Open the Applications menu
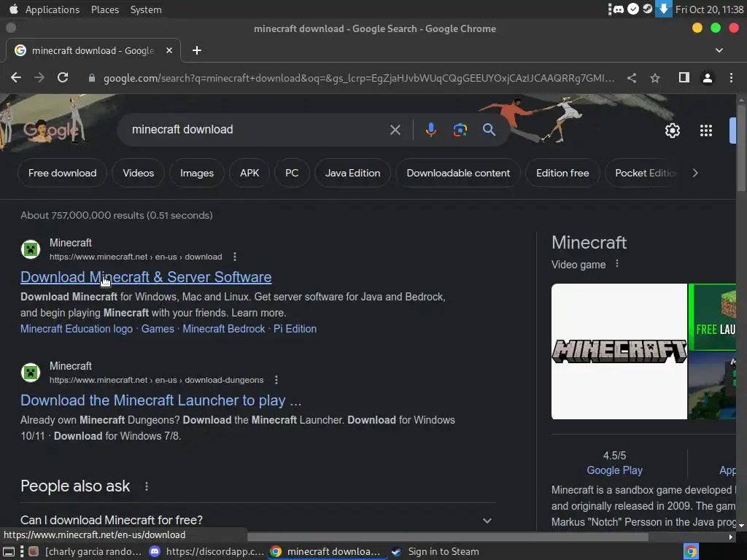 coord(53,9)
